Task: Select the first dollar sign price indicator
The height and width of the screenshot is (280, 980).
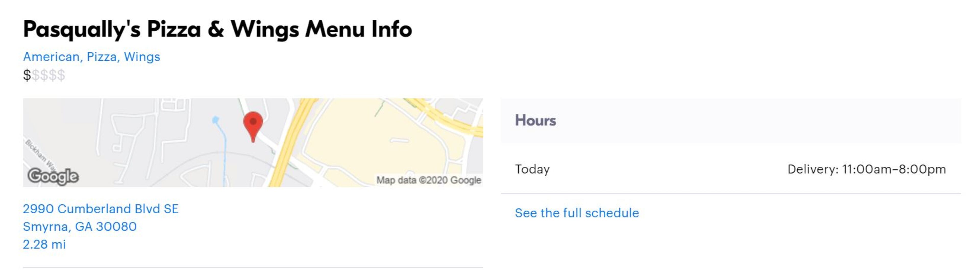Action: tap(27, 75)
